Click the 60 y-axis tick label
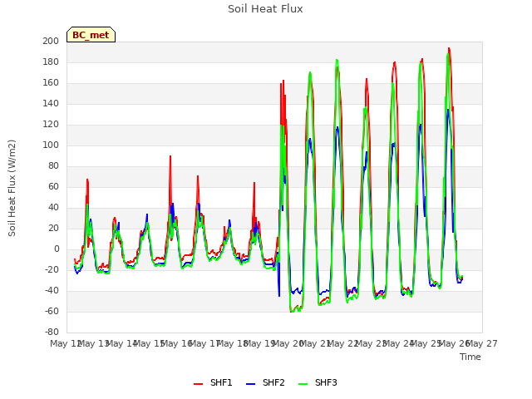Image resolution: width=532 pixels, height=399 pixels. point(53,186)
